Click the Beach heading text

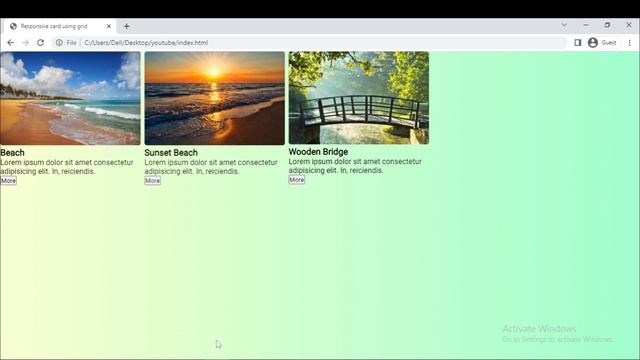pos(12,153)
